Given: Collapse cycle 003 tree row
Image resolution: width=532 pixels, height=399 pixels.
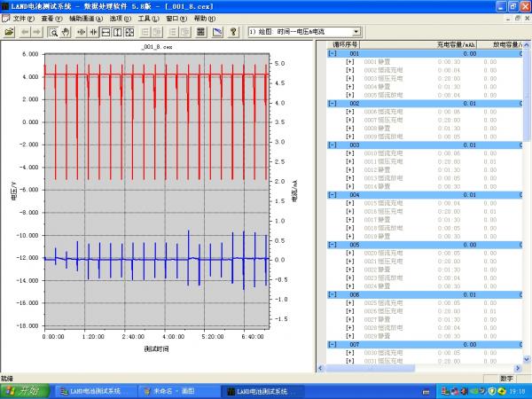Looking at the screenshot, I should pyautogui.click(x=332, y=145).
